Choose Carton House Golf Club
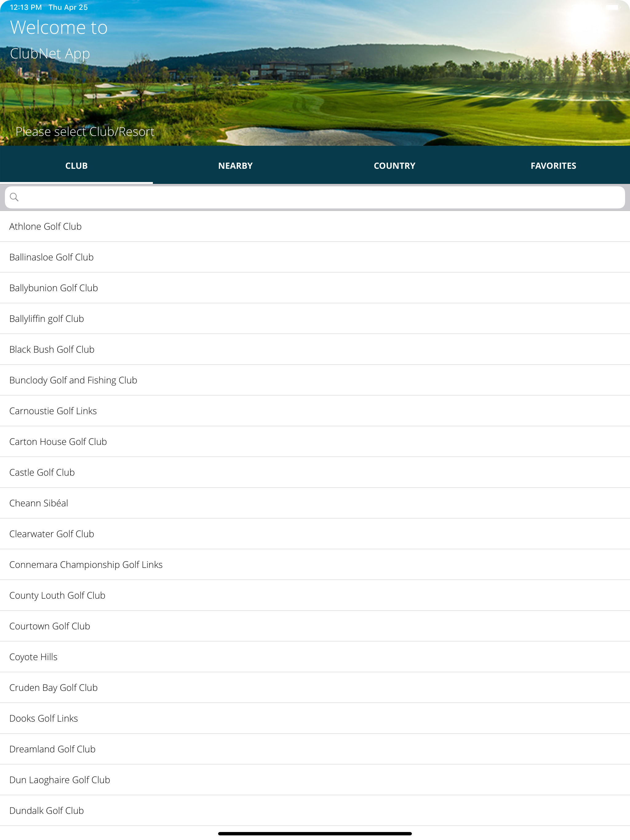The height and width of the screenshot is (840, 630). (315, 442)
